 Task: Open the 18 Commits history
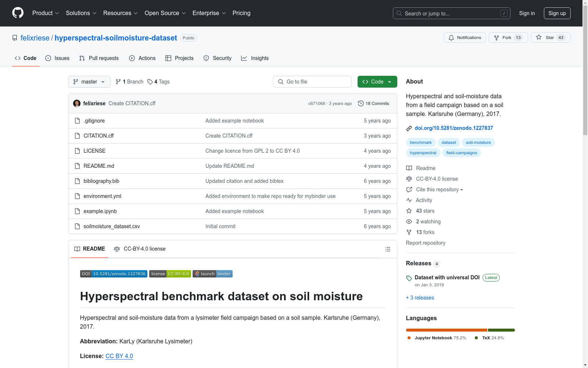(373, 103)
